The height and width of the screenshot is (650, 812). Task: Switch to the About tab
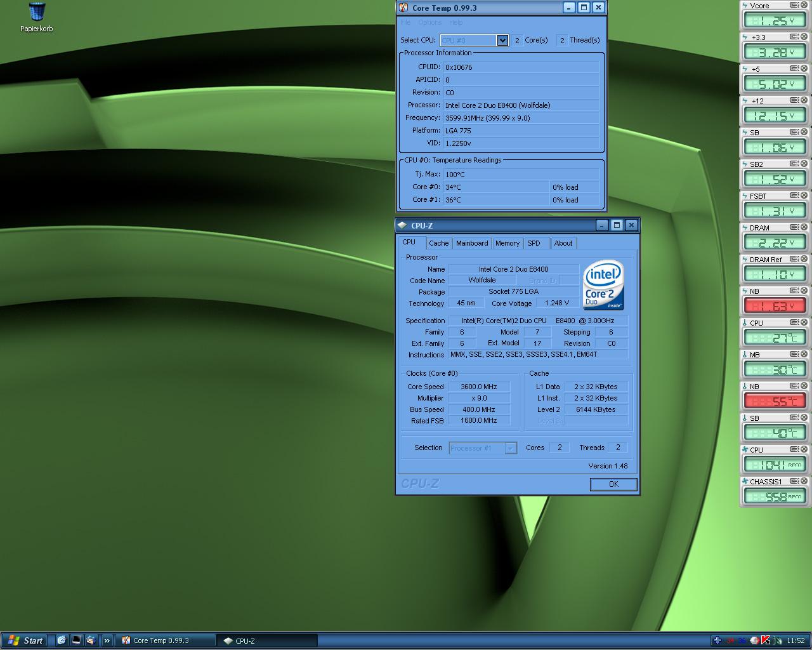pos(563,243)
